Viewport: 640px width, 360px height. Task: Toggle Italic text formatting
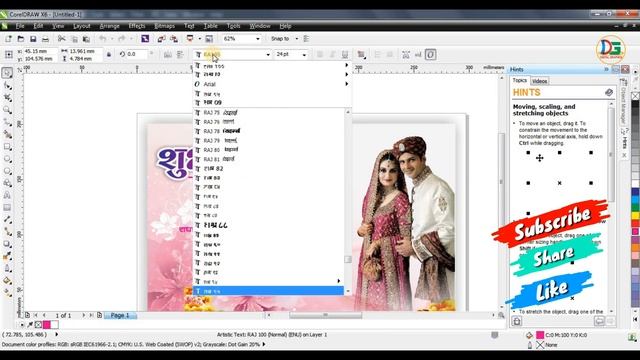(x=332, y=54)
